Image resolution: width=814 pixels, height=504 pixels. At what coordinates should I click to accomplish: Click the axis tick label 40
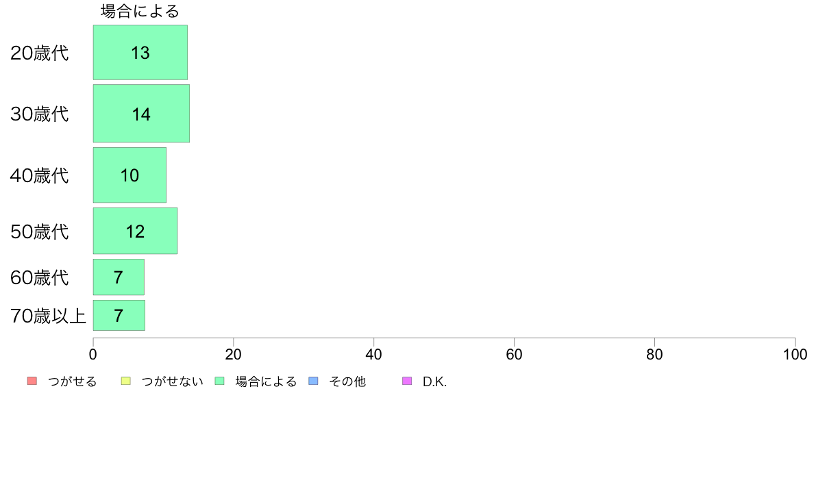(374, 355)
